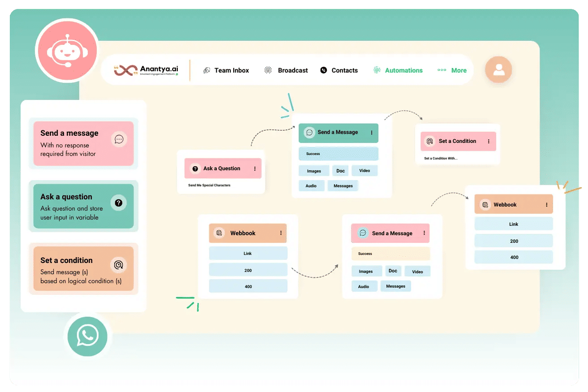The image size is (588, 392).
Task: Select the Send a message block title
Action: pyautogui.click(x=69, y=133)
